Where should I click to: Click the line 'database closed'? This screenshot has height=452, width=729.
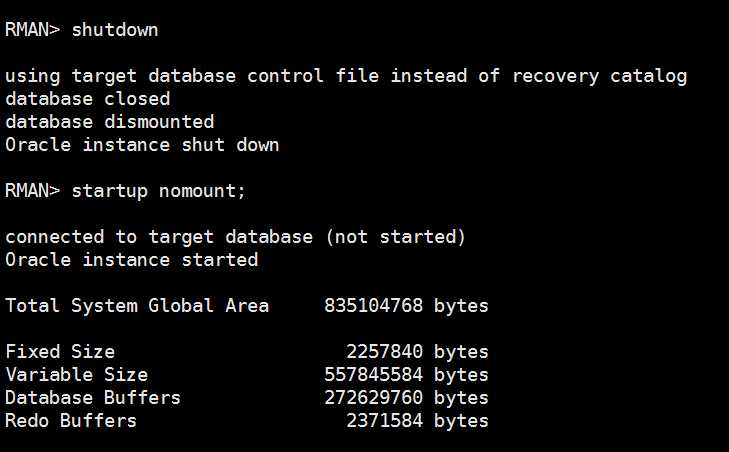[88, 99]
